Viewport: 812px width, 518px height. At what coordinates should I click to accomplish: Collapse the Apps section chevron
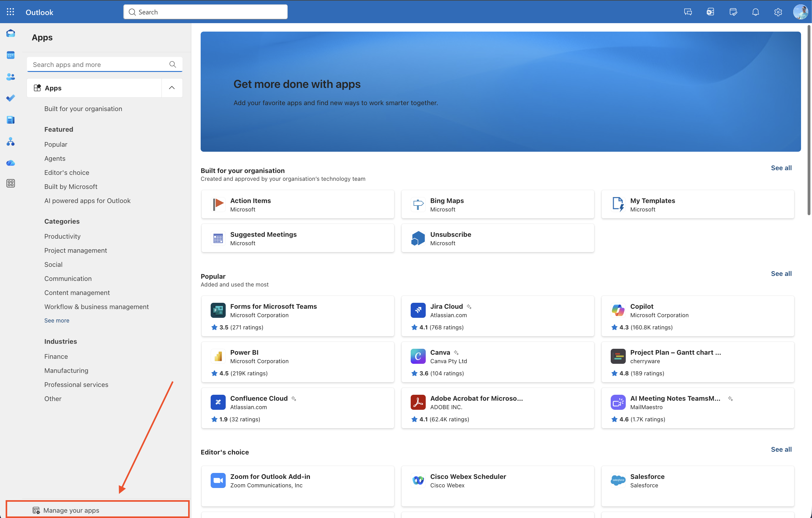[x=172, y=88]
